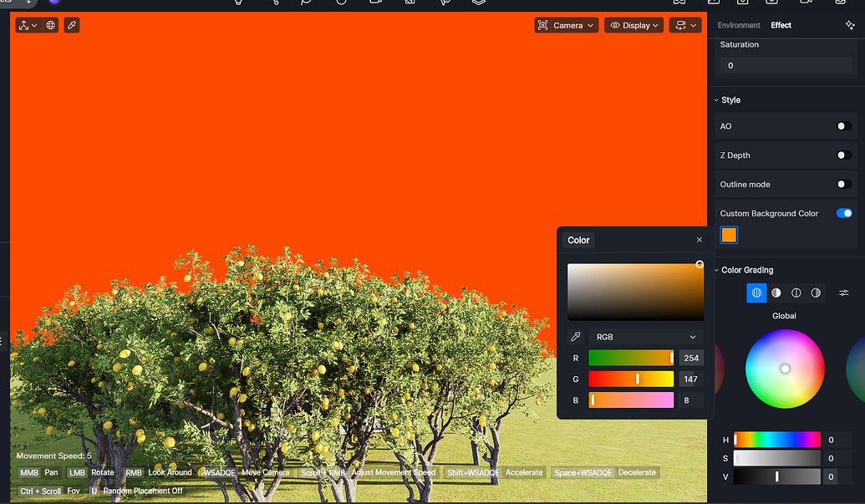
Task: Click the H hue slider in Color Grading
Action: [776, 440]
